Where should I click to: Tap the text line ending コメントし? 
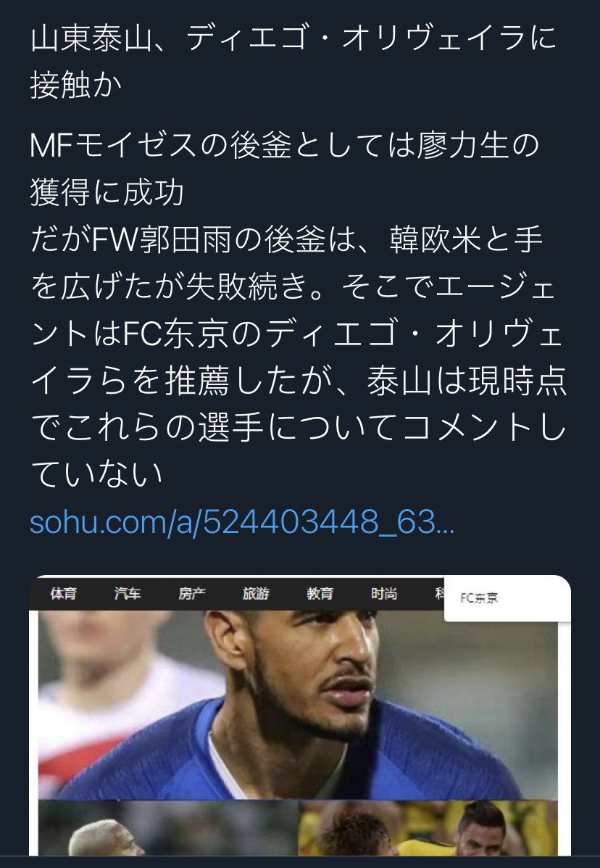point(299,428)
